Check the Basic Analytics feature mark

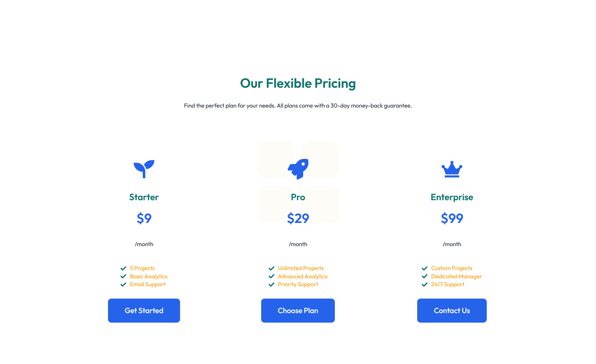pos(123,276)
